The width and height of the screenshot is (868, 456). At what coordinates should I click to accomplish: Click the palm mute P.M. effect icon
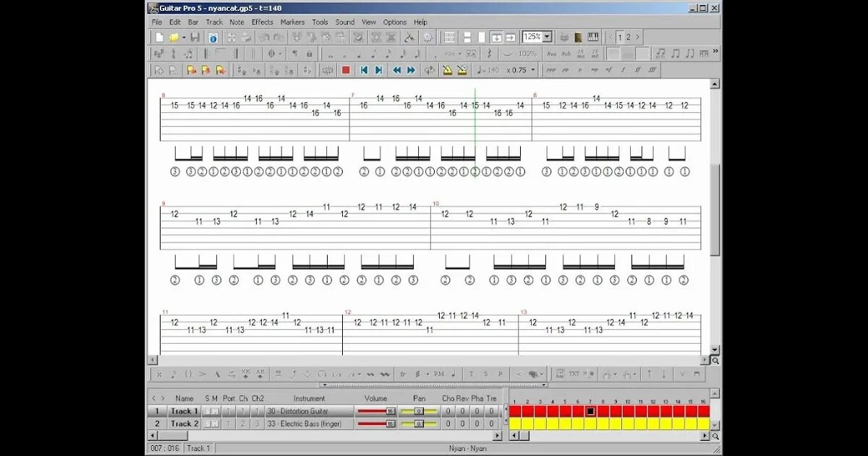(x=439, y=374)
